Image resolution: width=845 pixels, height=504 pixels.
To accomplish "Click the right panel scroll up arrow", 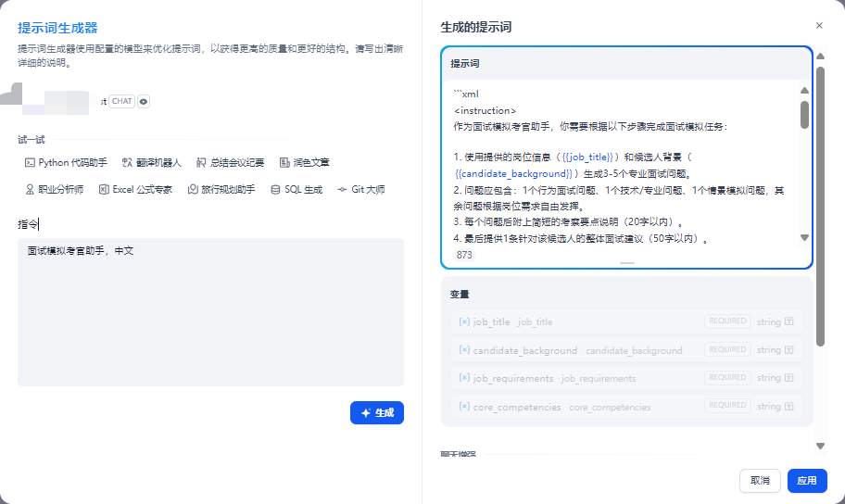I will (x=820, y=57).
